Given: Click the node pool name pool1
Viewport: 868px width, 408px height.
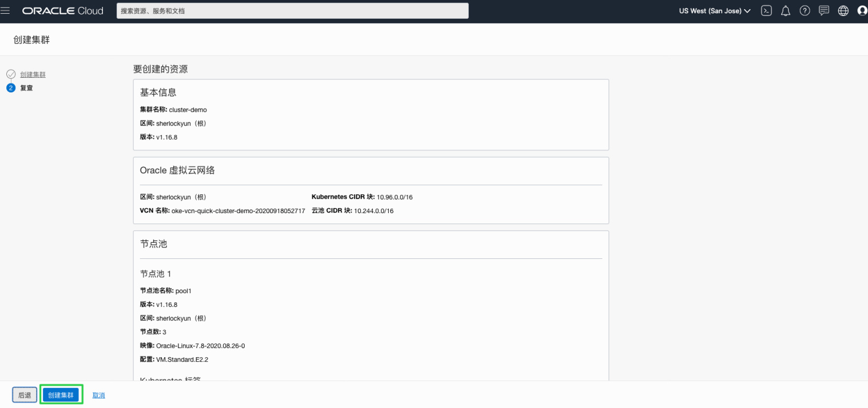Looking at the screenshot, I should click(x=184, y=291).
